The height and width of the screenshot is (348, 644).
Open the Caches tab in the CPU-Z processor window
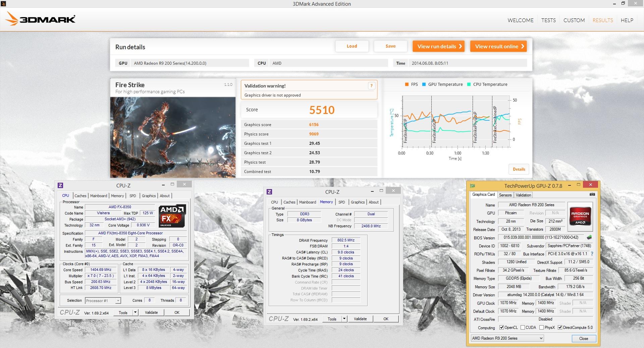(x=80, y=196)
